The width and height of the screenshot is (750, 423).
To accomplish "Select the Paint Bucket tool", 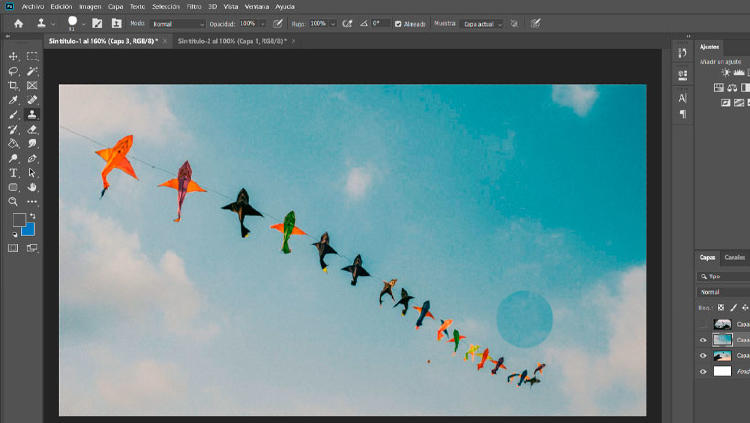I will click(x=13, y=144).
